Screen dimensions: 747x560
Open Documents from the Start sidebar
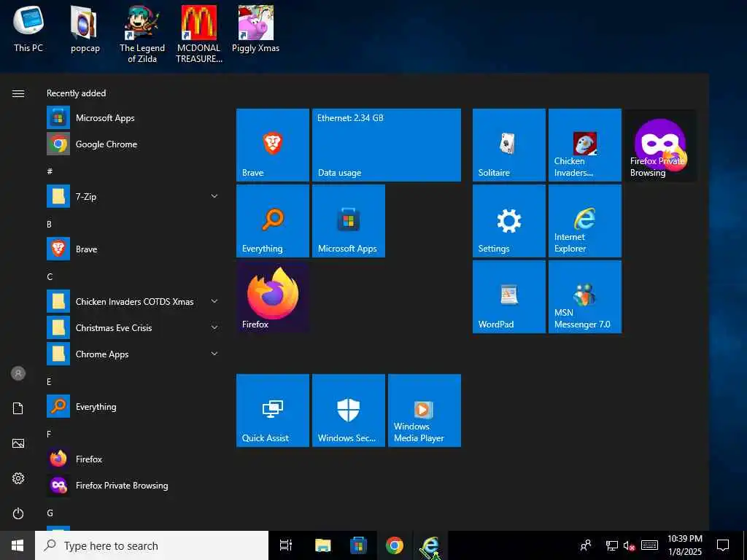(18, 408)
